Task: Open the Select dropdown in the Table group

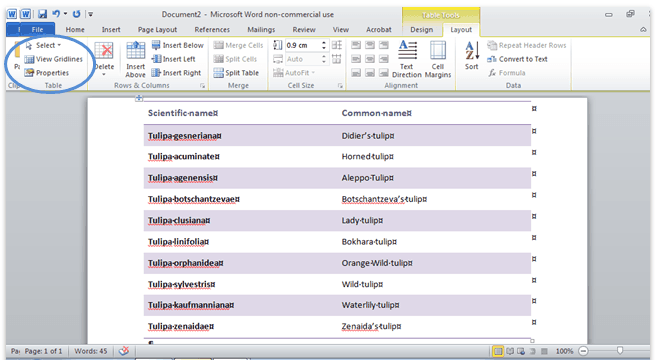Action: (x=43, y=45)
